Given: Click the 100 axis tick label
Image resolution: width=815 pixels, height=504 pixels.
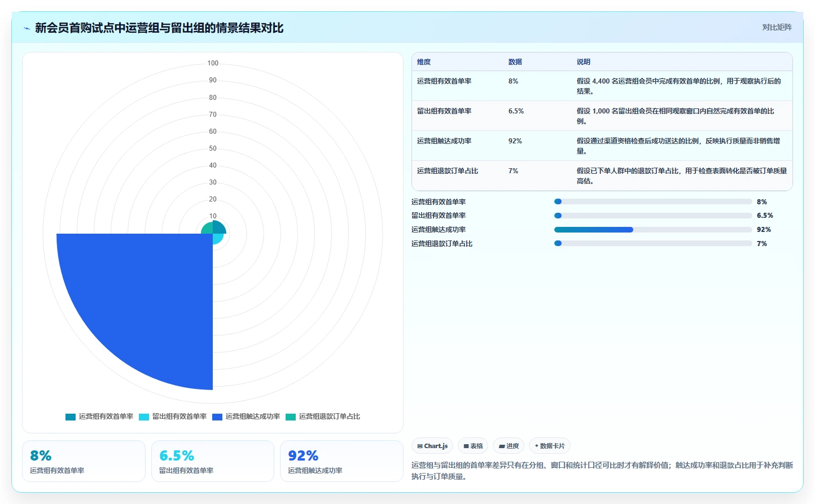Looking at the screenshot, I should tap(213, 63).
